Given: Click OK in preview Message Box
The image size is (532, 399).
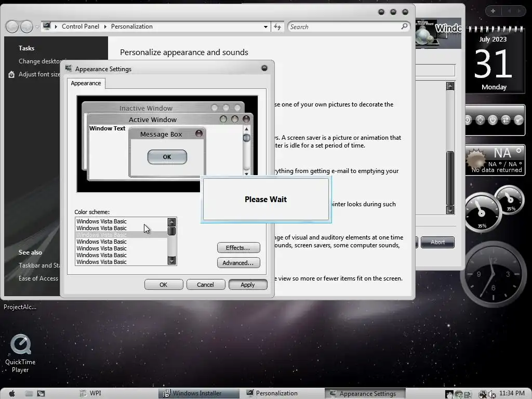Looking at the screenshot, I should (x=167, y=157).
